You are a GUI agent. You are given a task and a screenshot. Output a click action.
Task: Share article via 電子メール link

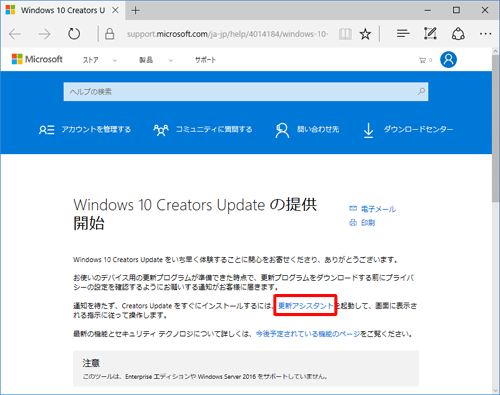[378, 209]
